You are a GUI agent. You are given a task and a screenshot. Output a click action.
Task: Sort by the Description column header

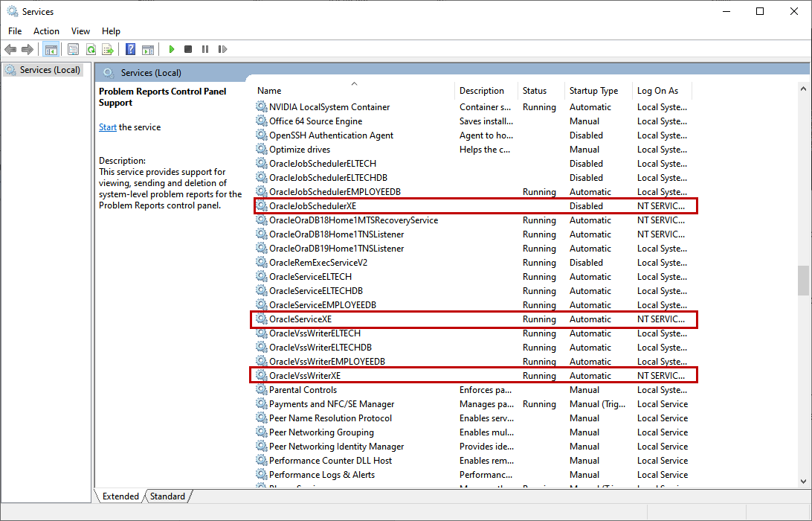click(x=486, y=90)
